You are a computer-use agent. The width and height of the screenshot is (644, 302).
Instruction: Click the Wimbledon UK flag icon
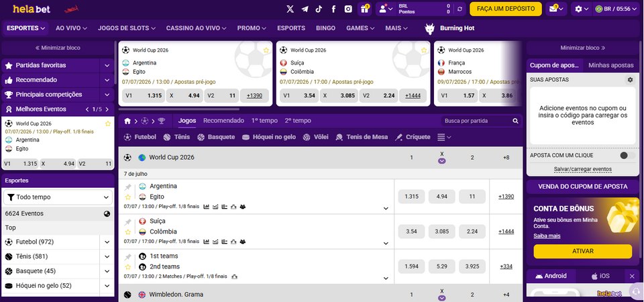coord(142,295)
